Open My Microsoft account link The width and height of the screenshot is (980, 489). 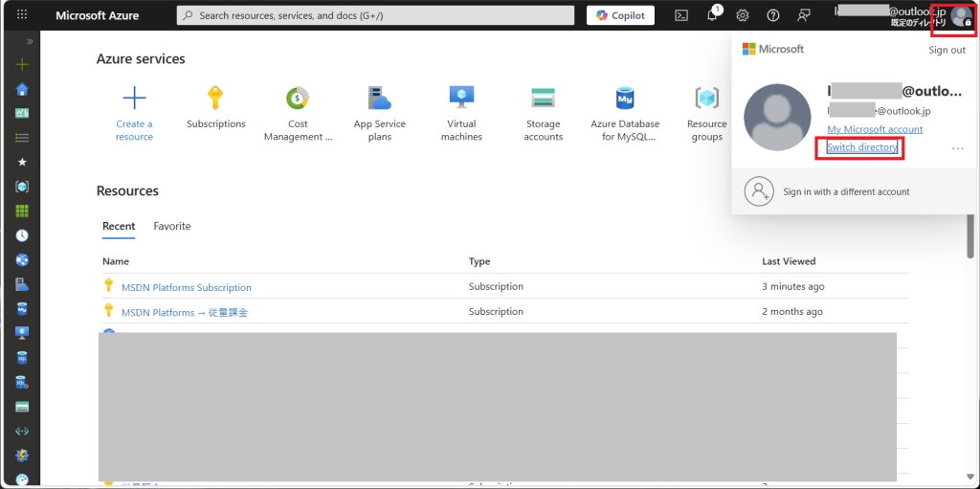[875, 129]
